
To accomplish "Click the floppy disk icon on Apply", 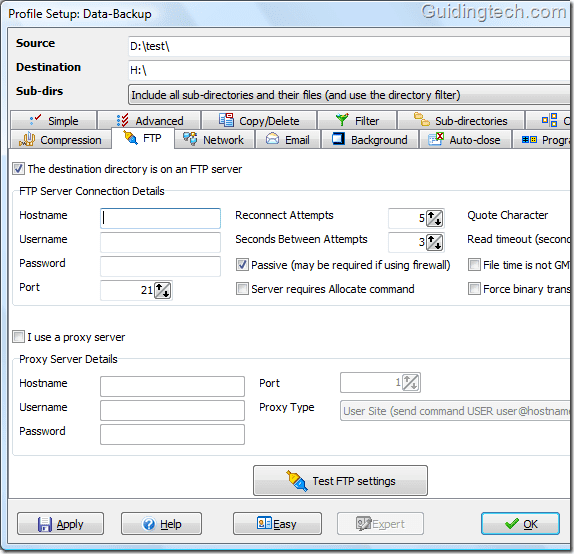I will pyautogui.click(x=45, y=524).
